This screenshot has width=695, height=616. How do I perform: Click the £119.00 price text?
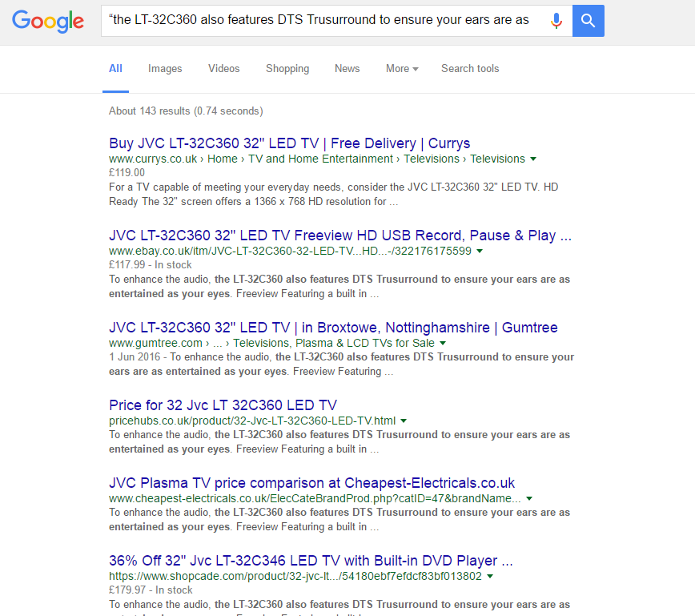[127, 172]
